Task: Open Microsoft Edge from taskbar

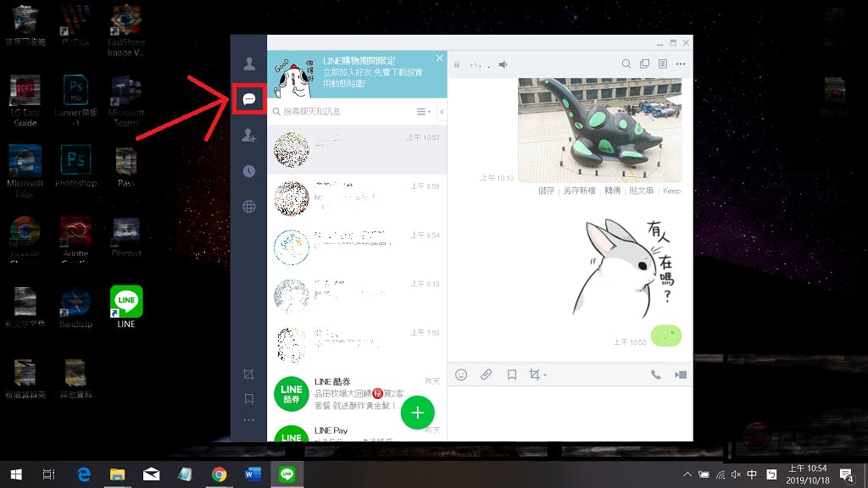Action: point(84,474)
